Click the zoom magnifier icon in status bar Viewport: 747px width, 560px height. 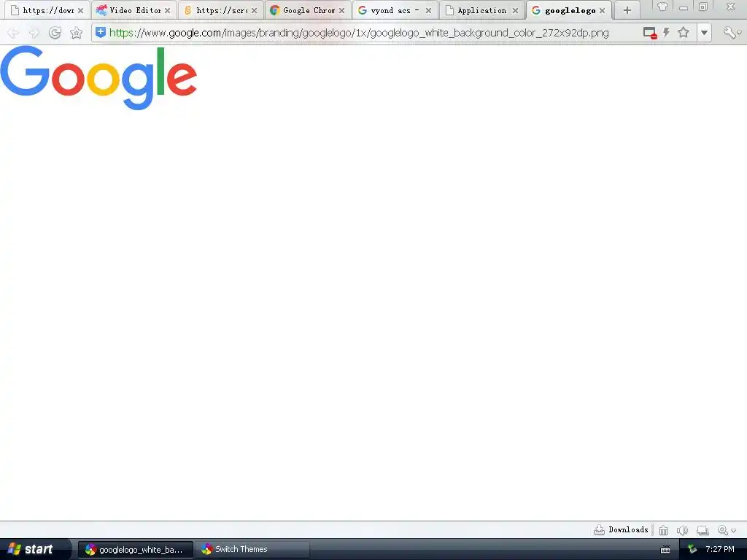(723, 530)
